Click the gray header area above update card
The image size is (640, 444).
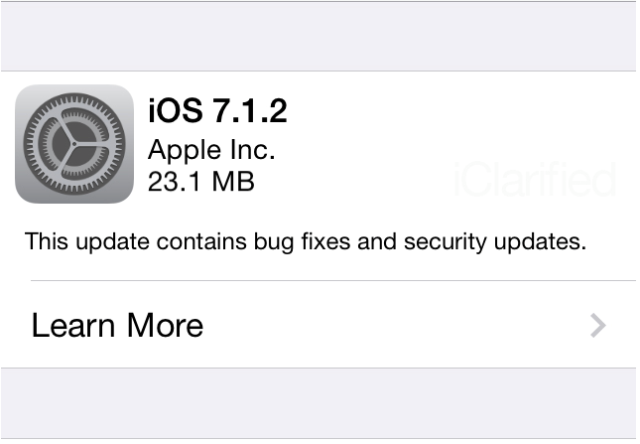(320, 36)
